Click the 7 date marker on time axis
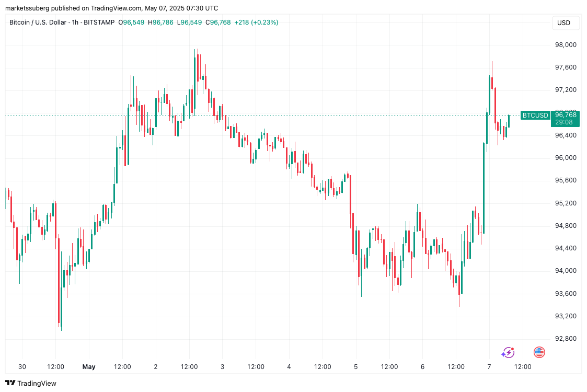Screen dimensions: 587x392 click(489, 367)
